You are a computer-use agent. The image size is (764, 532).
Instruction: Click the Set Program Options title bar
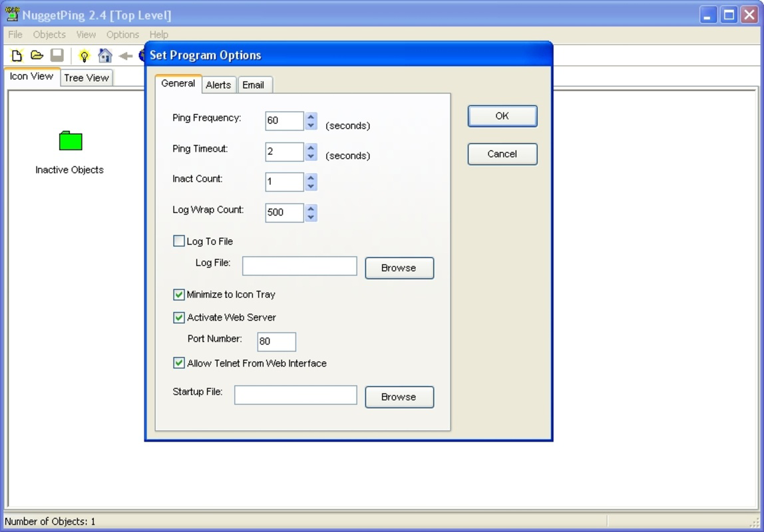349,55
